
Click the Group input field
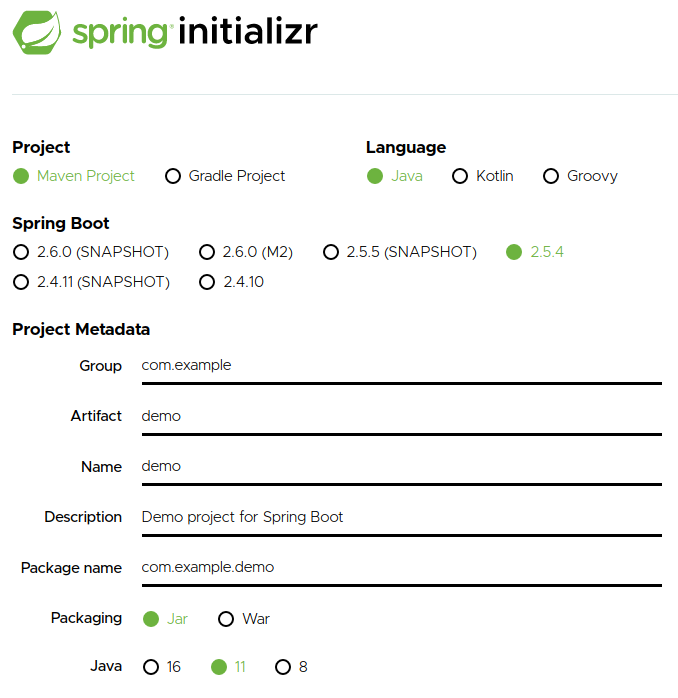tap(400, 366)
